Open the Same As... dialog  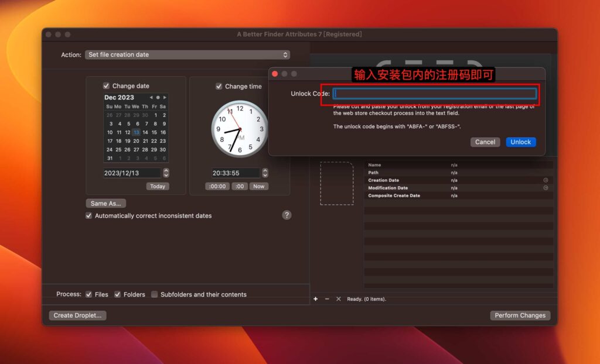[x=105, y=203]
